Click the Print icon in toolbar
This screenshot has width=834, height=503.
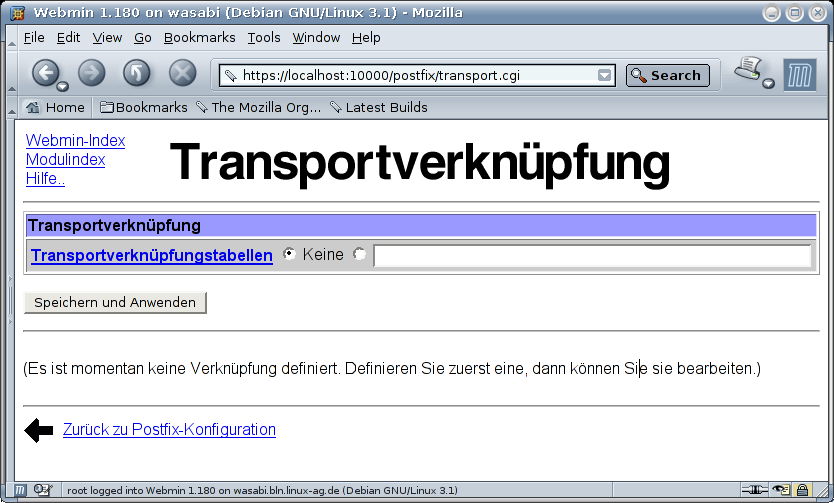pos(749,69)
